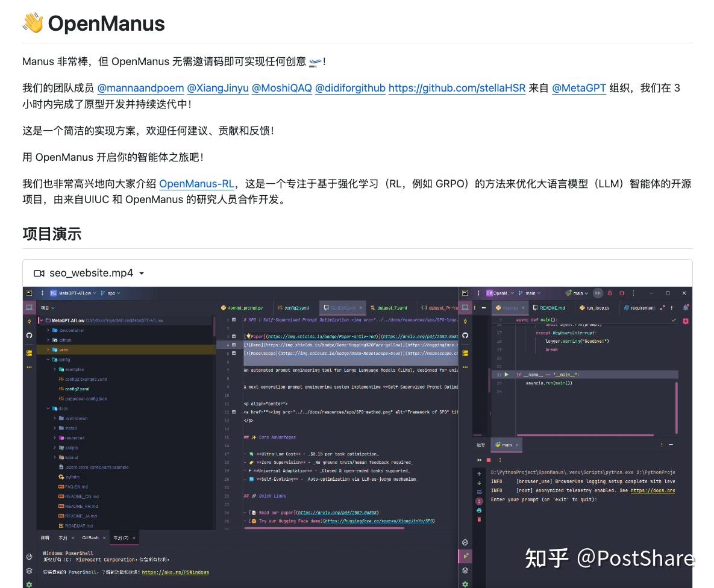Click the debug bug icon in the toolbar
The width and height of the screenshot is (714, 588).
[x=610, y=293]
